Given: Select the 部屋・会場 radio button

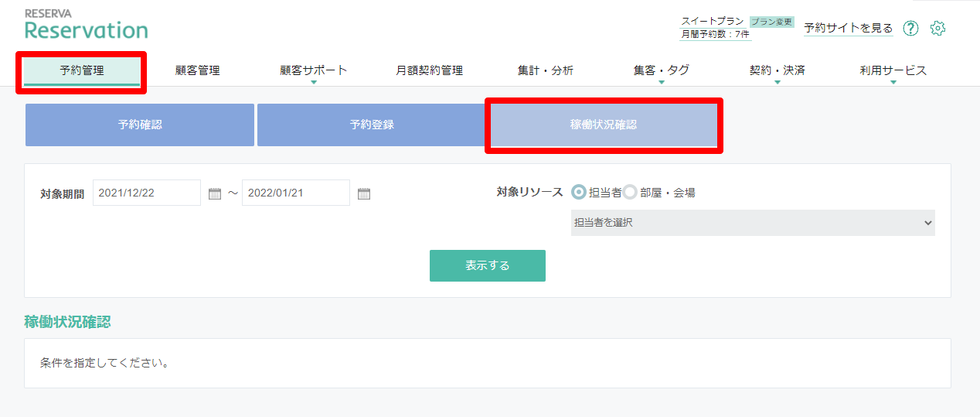Looking at the screenshot, I should click(630, 193).
